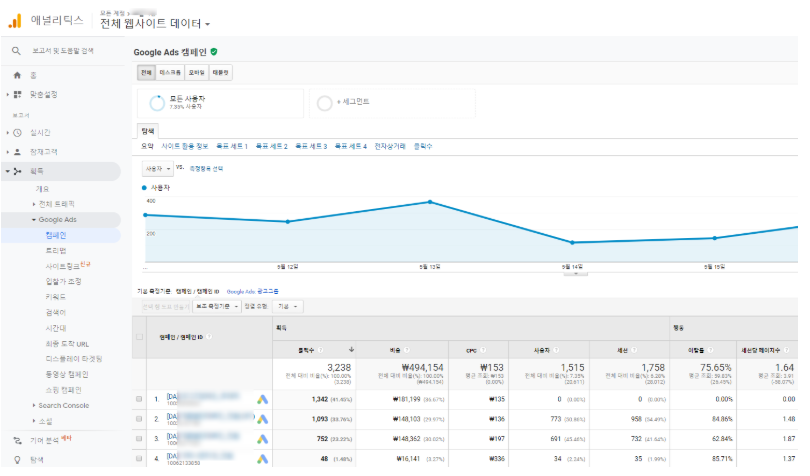Open 키워드 report in sidebar
The image size is (810, 476).
[x=56, y=297]
